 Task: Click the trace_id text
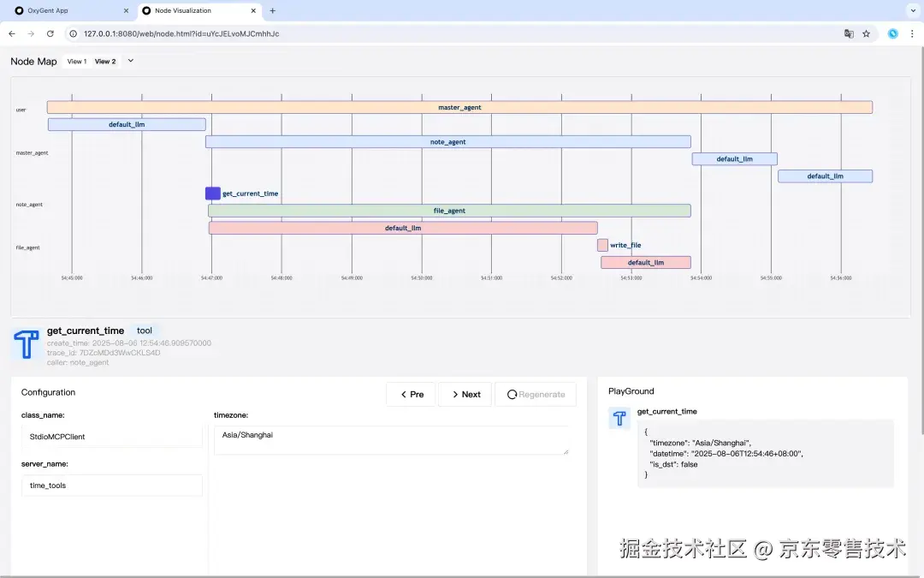click(104, 353)
